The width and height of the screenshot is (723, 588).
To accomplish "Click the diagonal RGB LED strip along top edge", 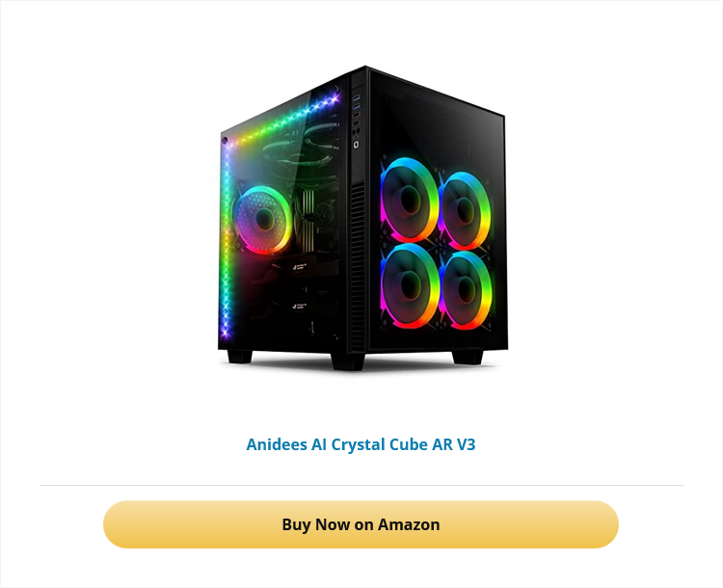I will pos(282,119).
